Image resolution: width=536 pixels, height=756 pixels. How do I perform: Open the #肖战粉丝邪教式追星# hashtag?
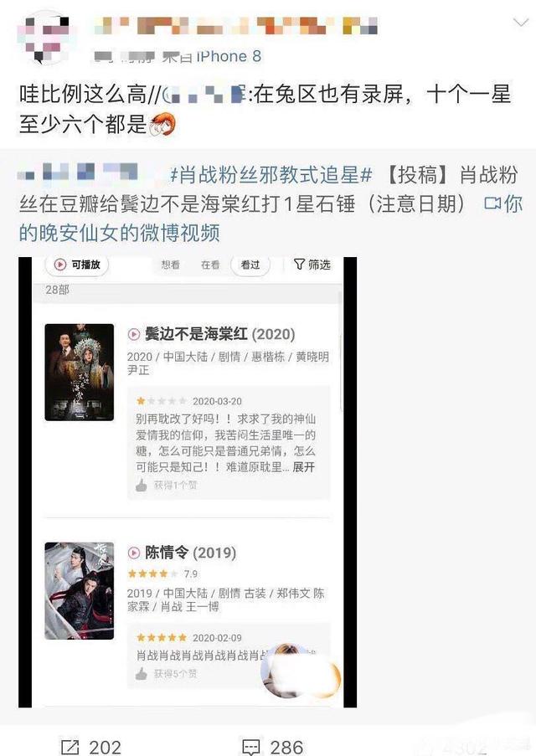click(271, 174)
